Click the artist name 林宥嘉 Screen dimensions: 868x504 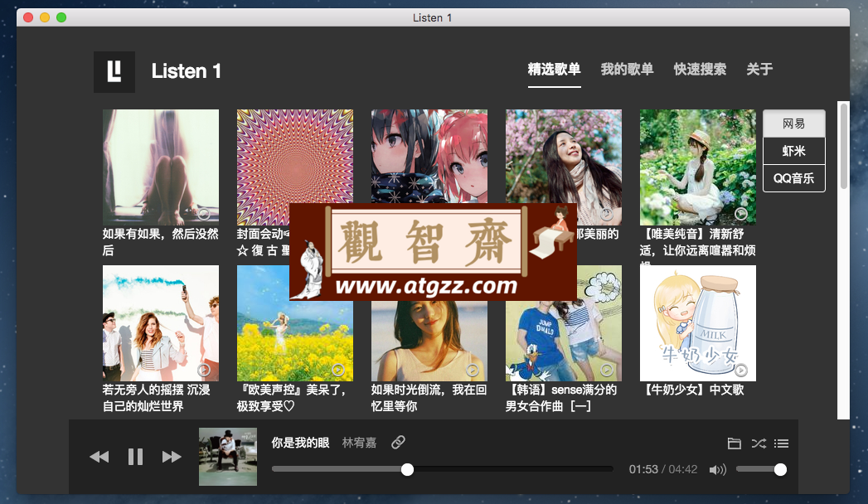359,443
